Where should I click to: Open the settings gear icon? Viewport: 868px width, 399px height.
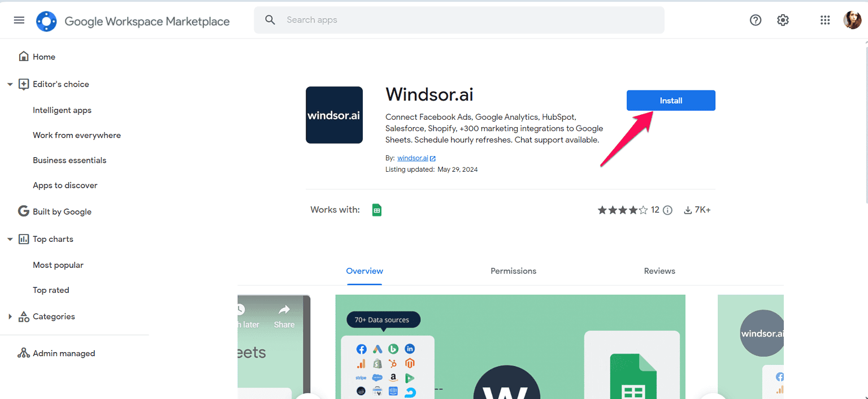(783, 20)
